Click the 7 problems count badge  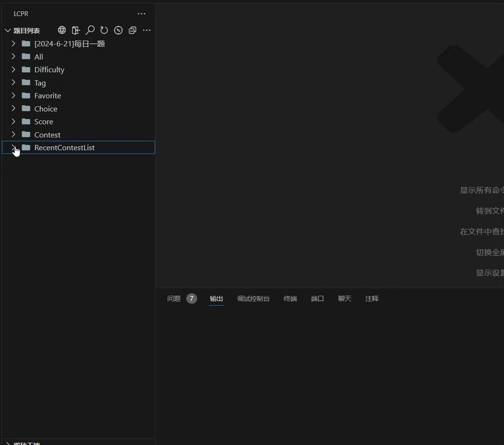[x=191, y=299]
